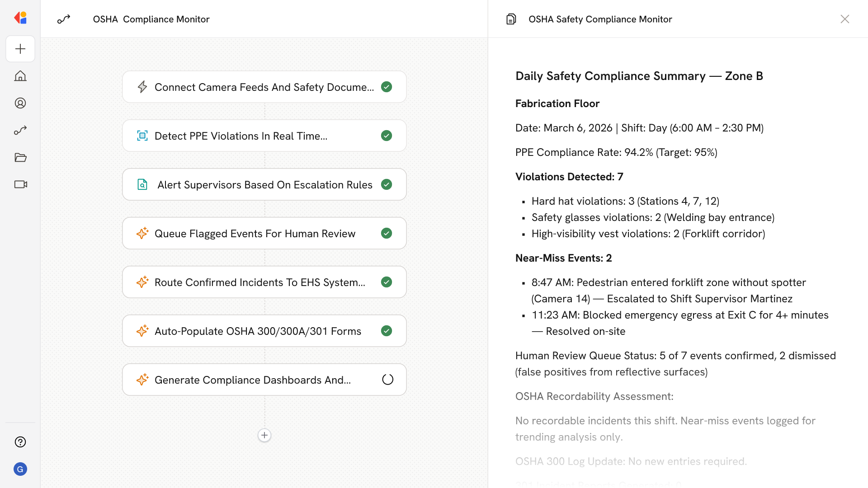Click green checkmark on Detect PPE Violations step
This screenshot has width=868, height=488.
click(387, 136)
